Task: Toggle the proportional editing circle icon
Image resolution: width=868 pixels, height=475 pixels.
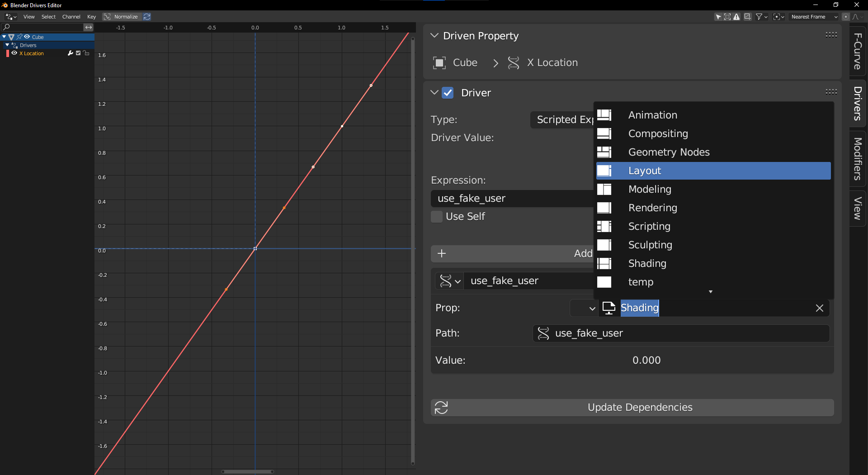Action: (846, 17)
